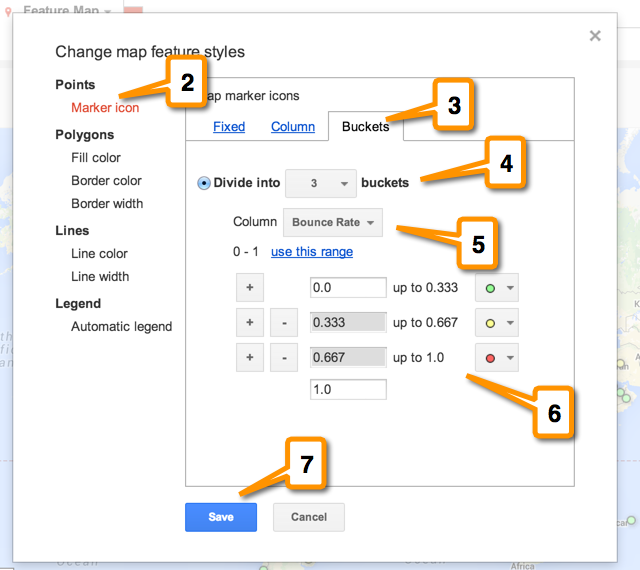Open the Bounce Rate column dropdown
640x570 pixels.
coord(333,222)
